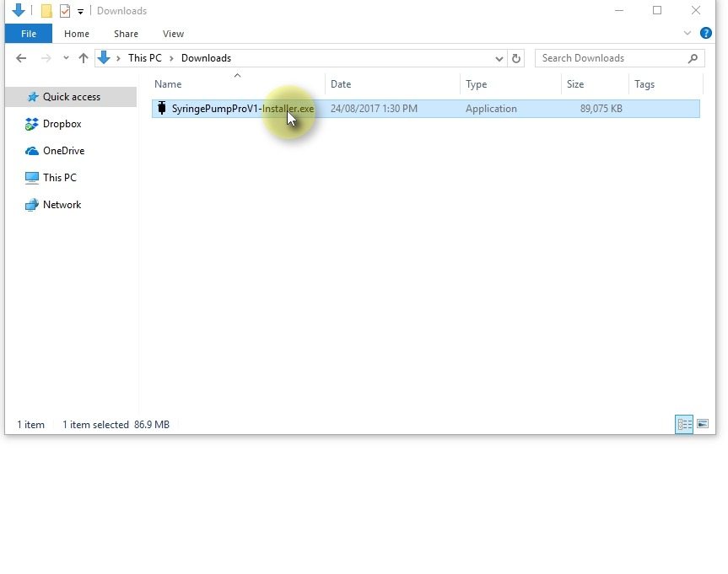Click the Application type cell

click(x=491, y=109)
